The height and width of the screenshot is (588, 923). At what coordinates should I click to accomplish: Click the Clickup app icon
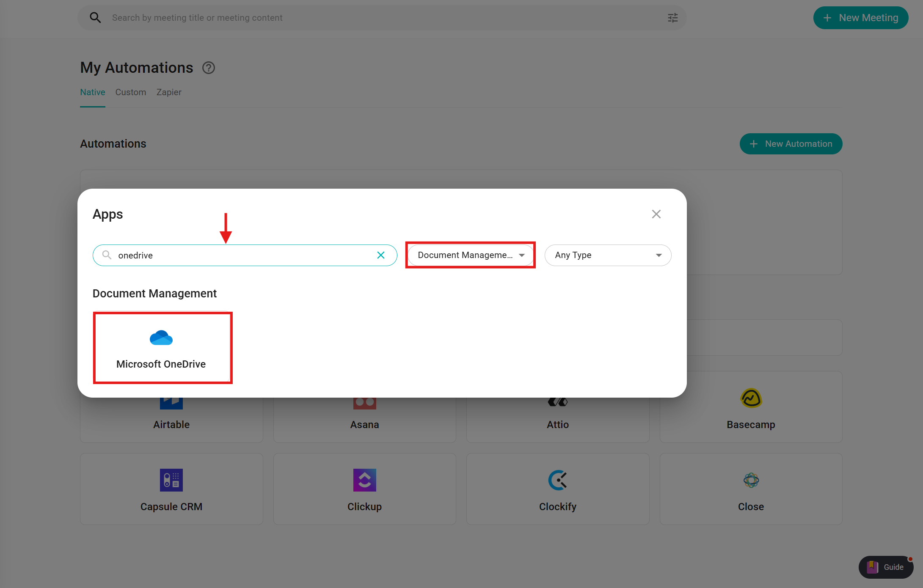pos(364,480)
